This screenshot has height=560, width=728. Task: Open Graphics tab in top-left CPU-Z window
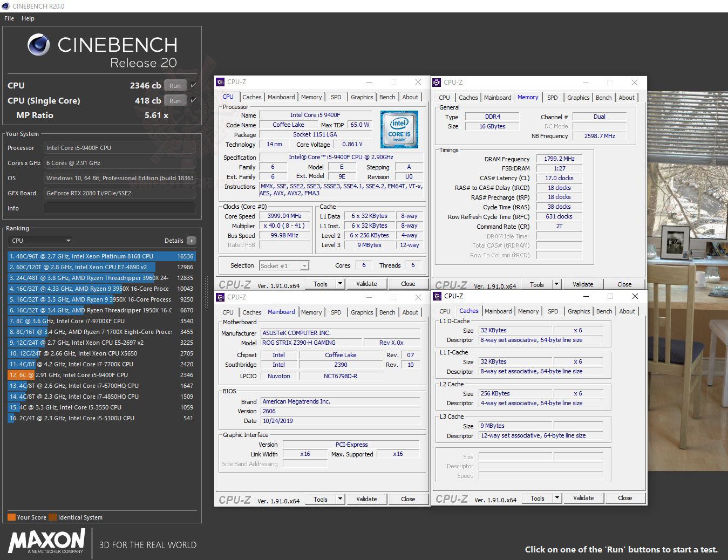pos(362,97)
